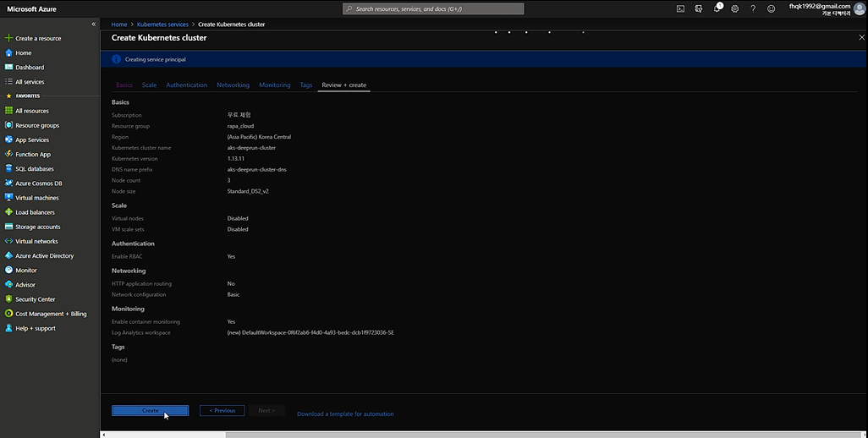
Task: Launch Cloud Shell from top bar
Action: 680,8
